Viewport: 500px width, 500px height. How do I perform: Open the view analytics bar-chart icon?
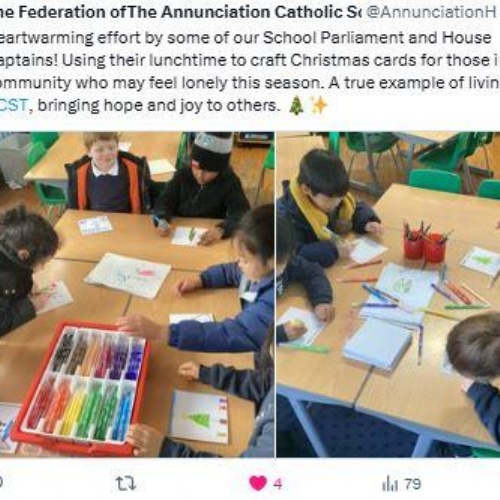[x=390, y=484]
